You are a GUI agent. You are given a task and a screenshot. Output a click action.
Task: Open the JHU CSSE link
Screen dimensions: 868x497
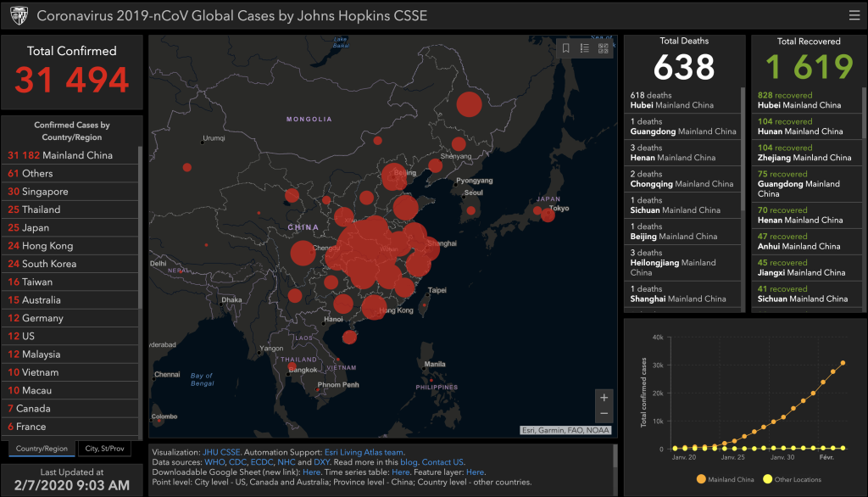(x=222, y=453)
